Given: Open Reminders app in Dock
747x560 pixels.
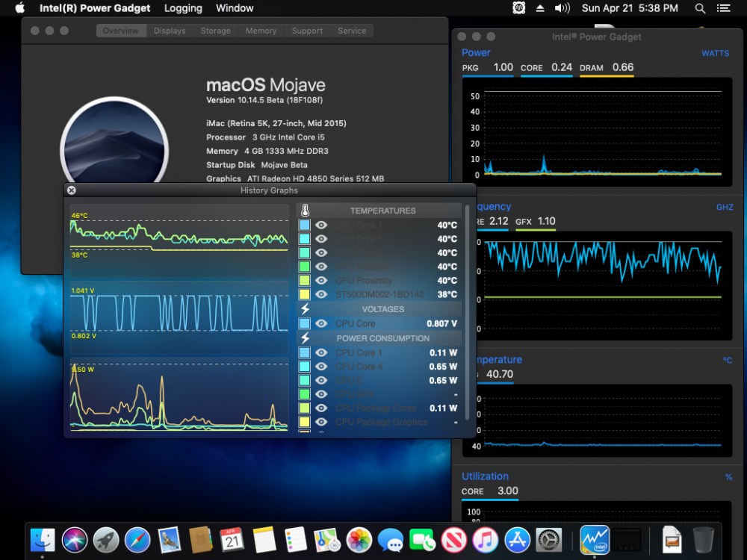Looking at the screenshot, I should [x=295, y=540].
